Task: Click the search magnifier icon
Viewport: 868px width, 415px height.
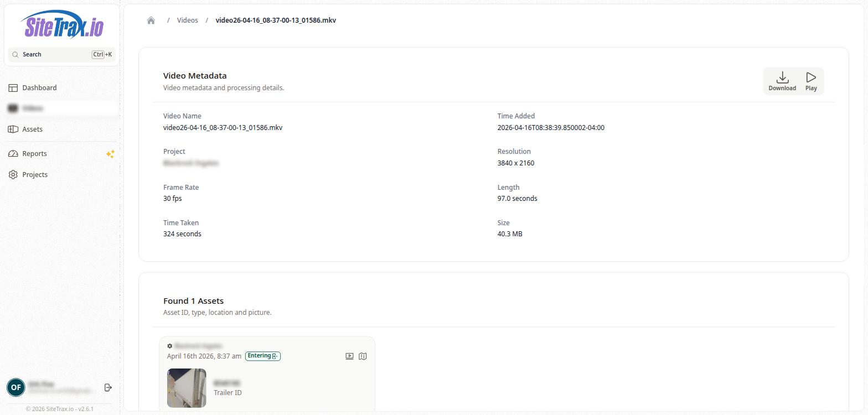Action: (x=15, y=54)
